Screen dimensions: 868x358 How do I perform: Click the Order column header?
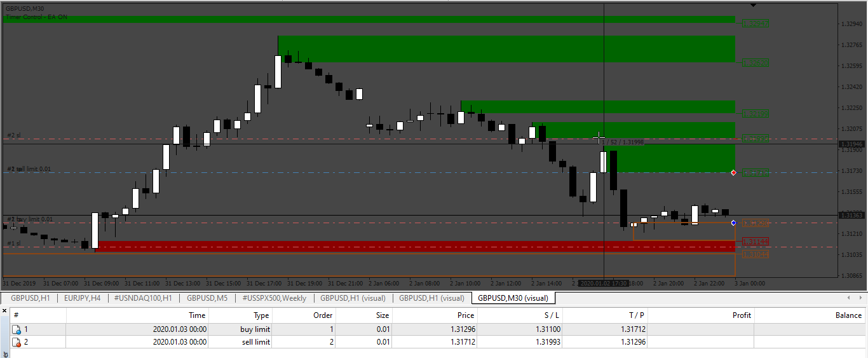[x=304, y=315]
